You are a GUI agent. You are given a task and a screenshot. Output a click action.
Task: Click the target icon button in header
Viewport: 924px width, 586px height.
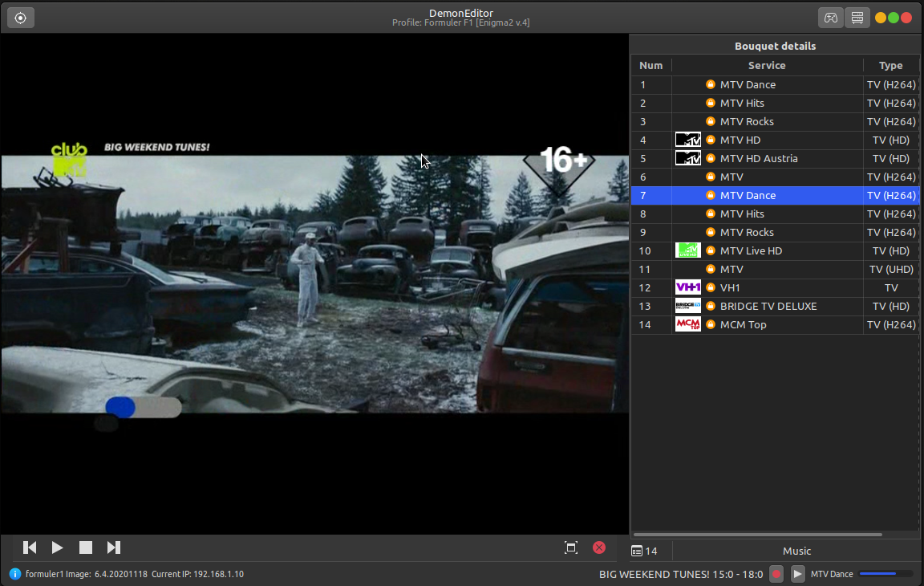coord(21,18)
